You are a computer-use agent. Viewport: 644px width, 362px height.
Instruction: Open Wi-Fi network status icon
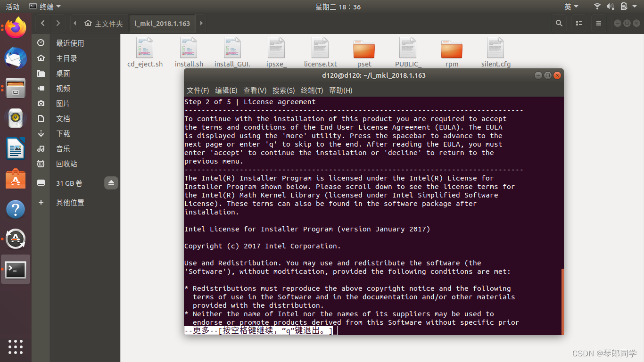597,7
